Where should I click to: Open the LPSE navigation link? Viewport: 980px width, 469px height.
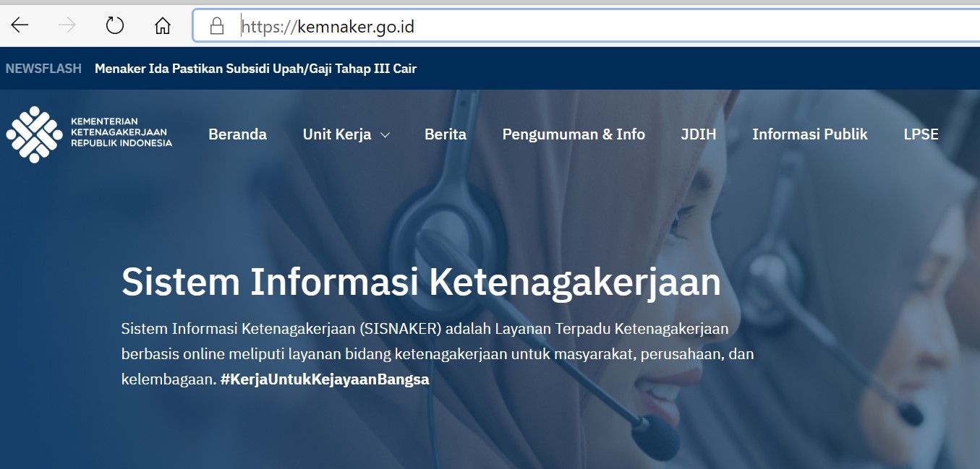tap(921, 134)
